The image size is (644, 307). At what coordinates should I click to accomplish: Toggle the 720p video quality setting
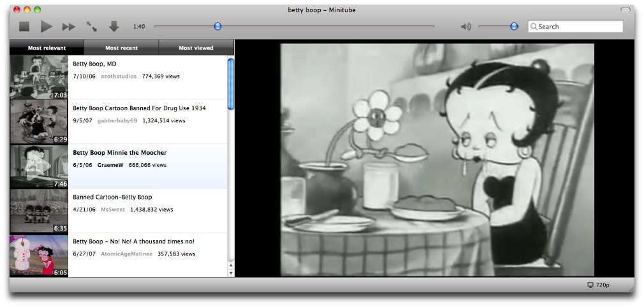[603, 285]
